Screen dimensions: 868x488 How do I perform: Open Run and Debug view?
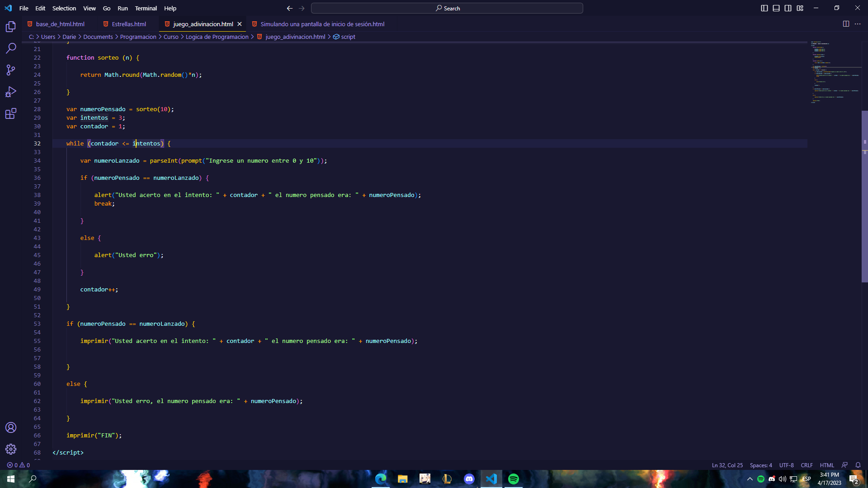tap(11, 92)
